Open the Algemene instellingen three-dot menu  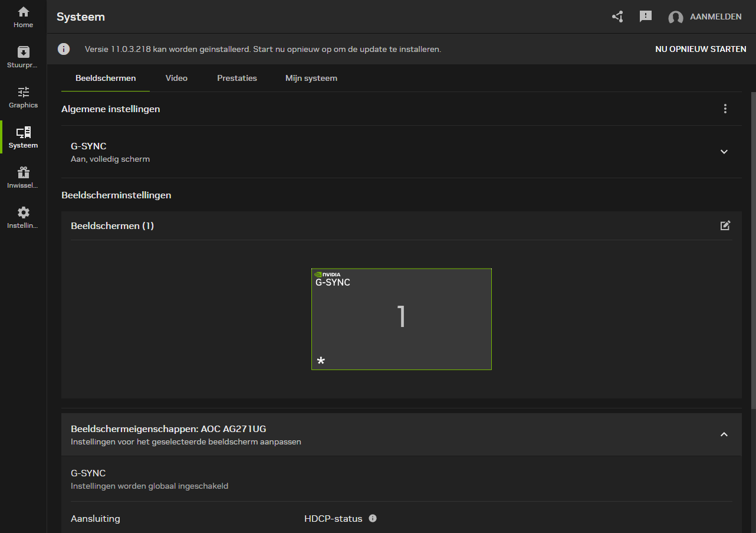[x=725, y=109]
